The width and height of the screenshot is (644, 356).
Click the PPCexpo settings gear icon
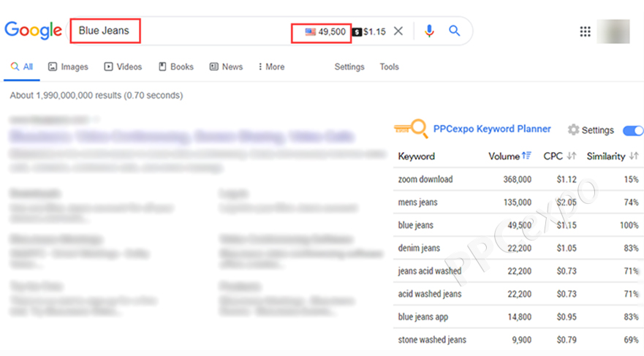[574, 130]
